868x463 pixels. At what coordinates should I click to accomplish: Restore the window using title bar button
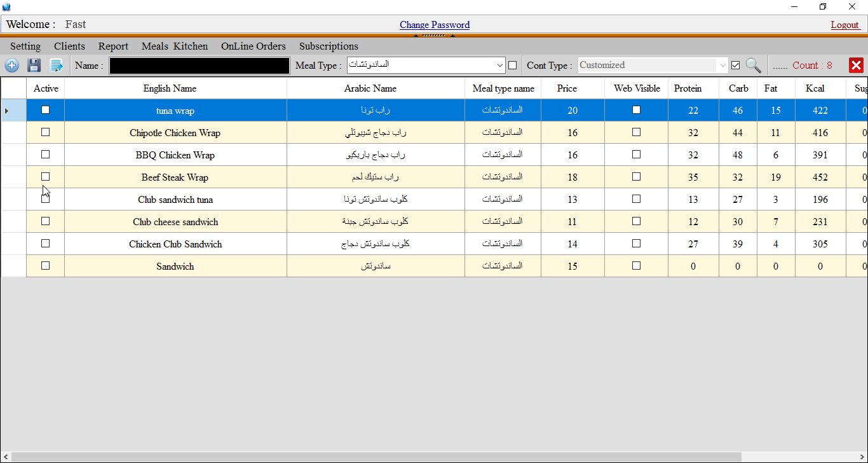[823, 6]
